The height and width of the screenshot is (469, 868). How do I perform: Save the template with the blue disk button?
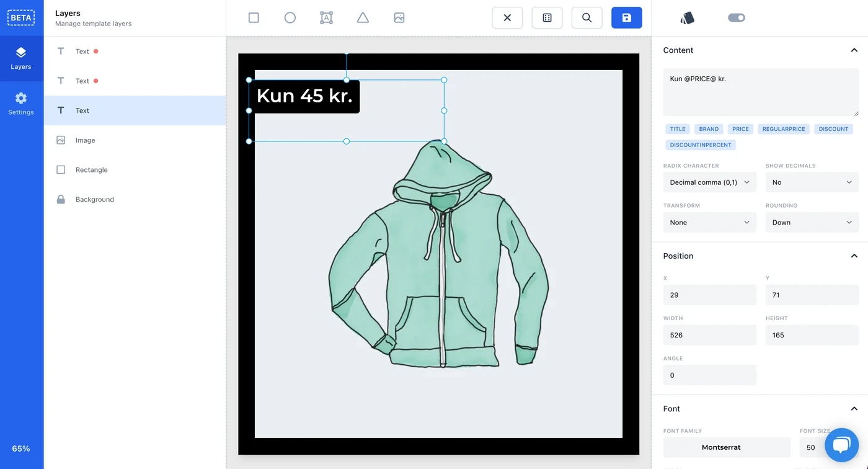[627, 18]
